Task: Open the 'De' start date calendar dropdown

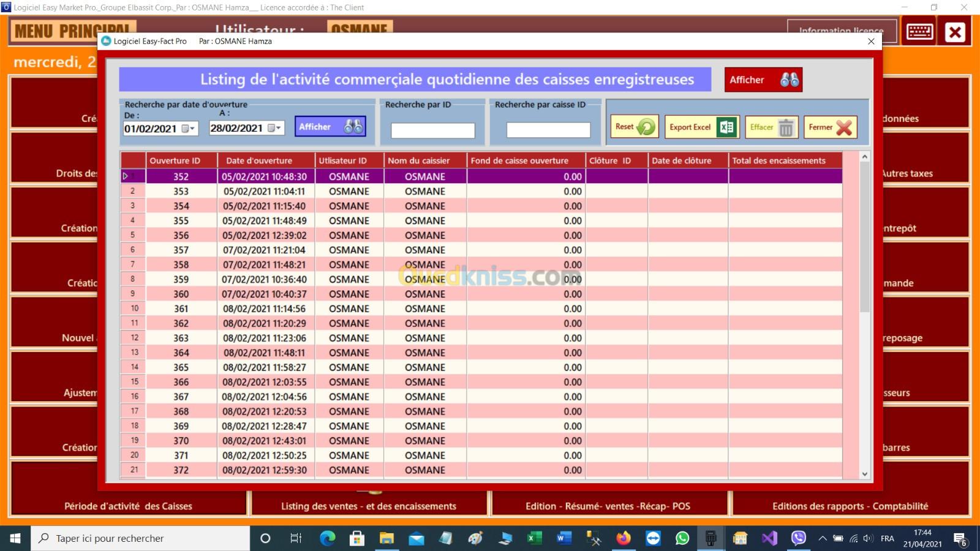Action: pyautogui.click(x=192, y=129)
